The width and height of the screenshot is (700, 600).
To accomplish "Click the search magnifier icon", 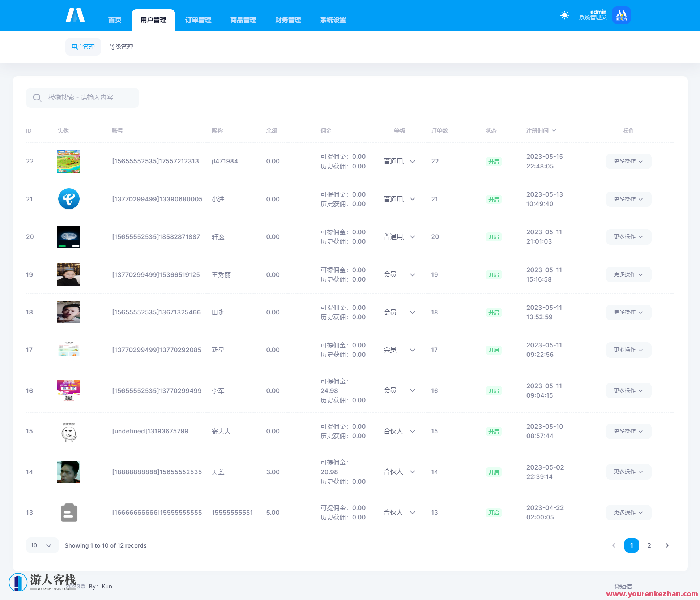I will click(x=37, y=98).
